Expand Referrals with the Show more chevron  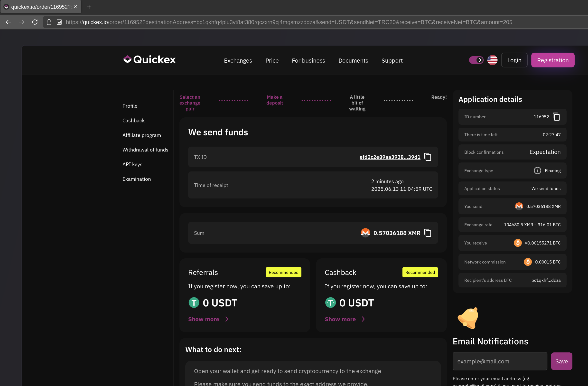coord(226,319)
